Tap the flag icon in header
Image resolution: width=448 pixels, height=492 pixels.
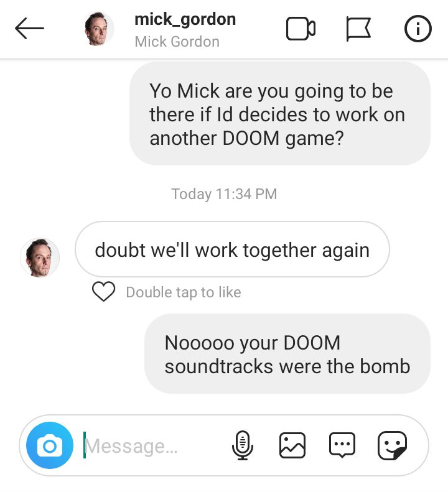358,29
